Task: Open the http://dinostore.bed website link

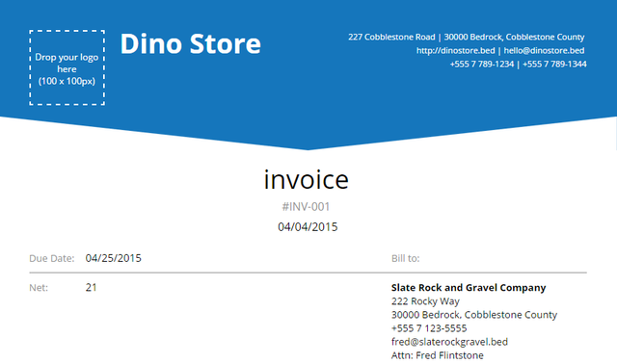Action: (x=456, y=51)
